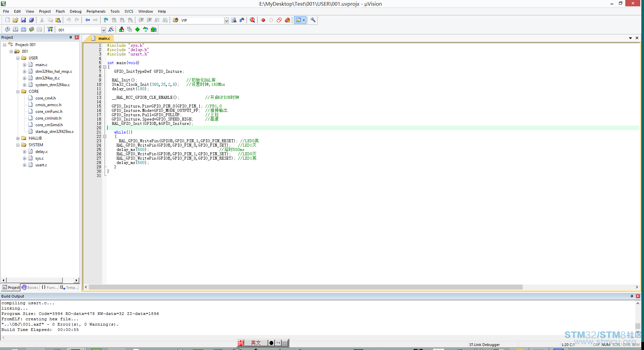Click the editor horizontal scrollbar thumb
Screen dimensions: 644x350
(306, 287)
